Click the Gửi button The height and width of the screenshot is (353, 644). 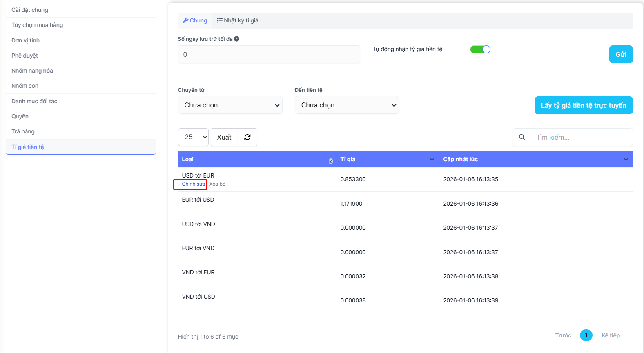coord(621,54)
